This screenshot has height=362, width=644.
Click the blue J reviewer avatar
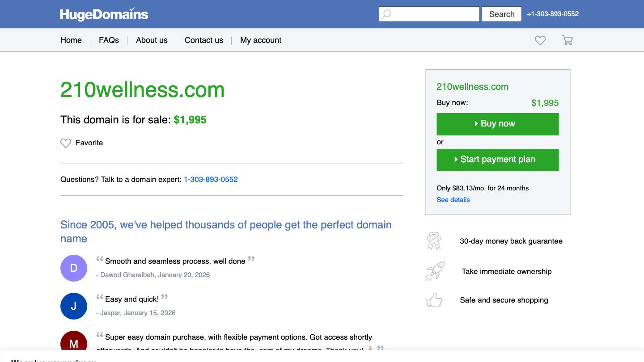(x=74, y=306)
